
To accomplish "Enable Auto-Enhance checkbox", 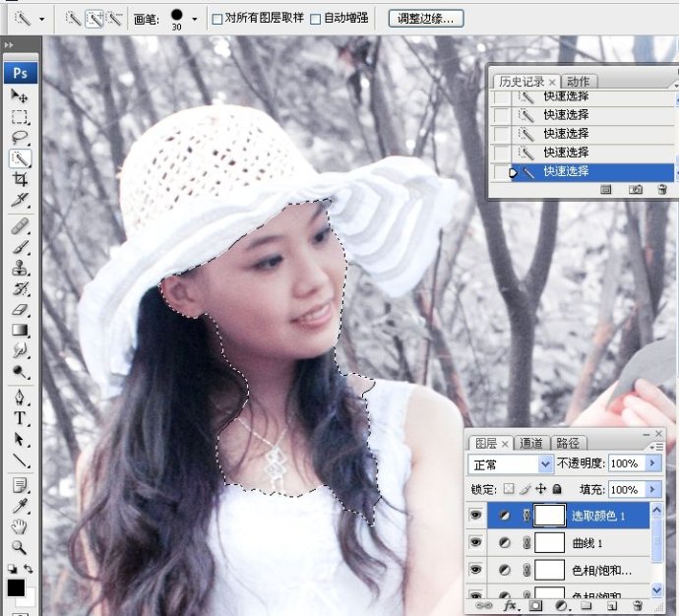I will point(316,19).
